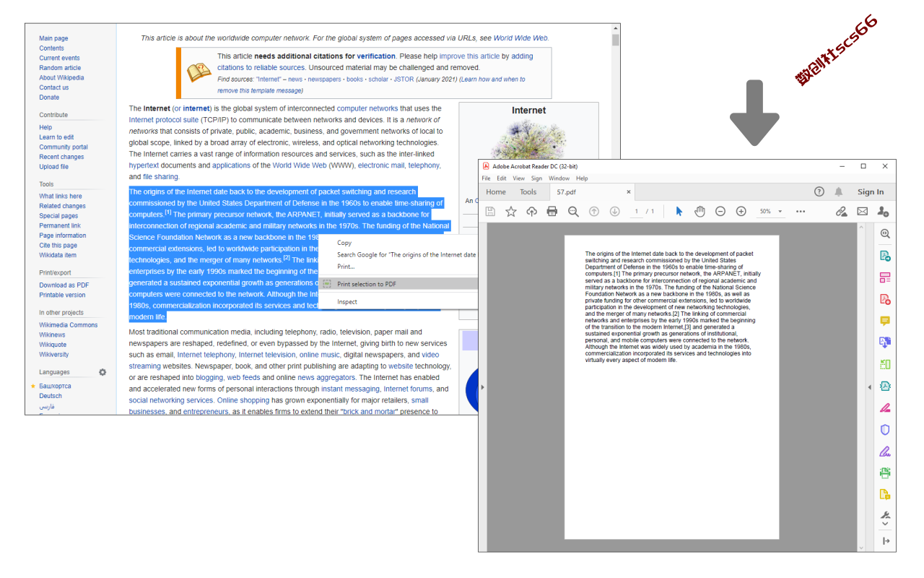Hide the tools pane with bottom arrow icon

886,540
